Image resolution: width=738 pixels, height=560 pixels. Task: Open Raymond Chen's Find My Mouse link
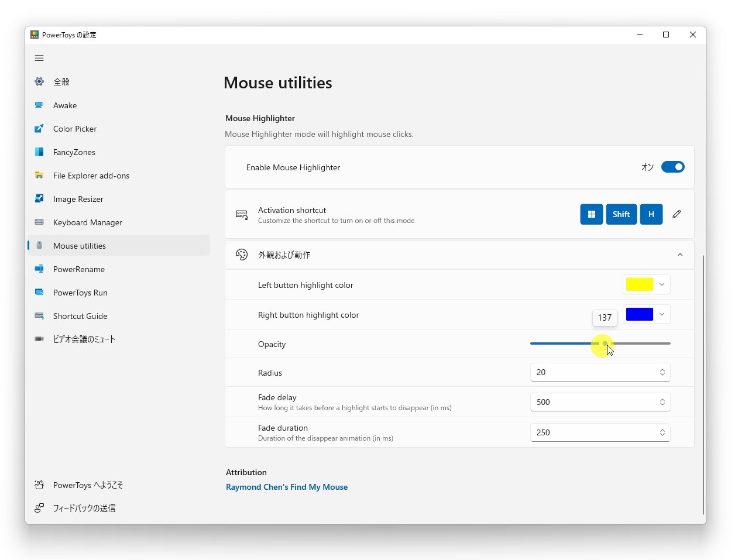coord(287,487)
